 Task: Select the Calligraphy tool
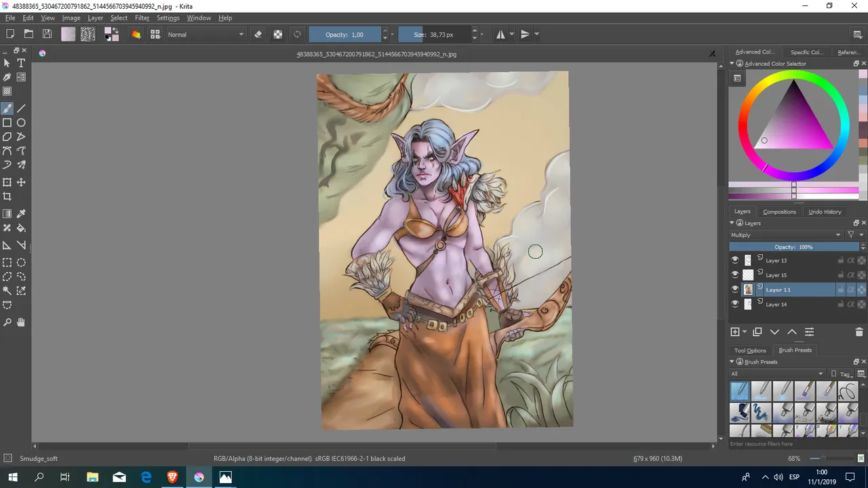[x=7, y=77]
